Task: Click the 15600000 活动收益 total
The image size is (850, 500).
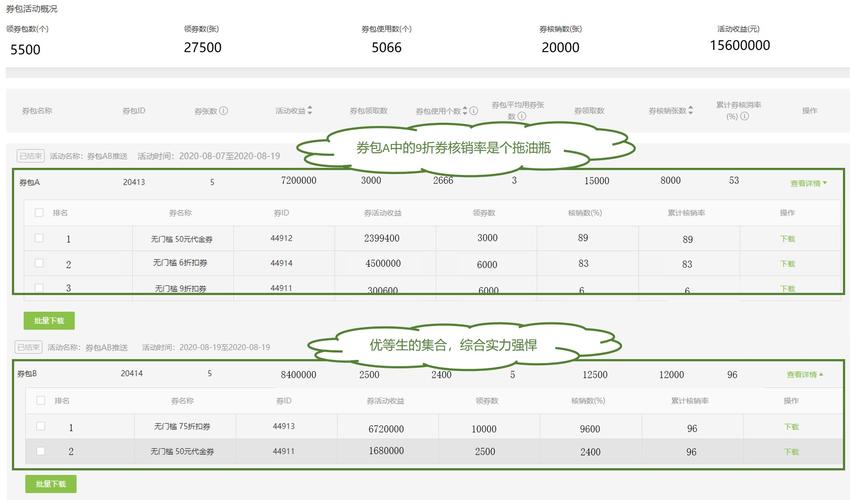Action: coord(740,46)
